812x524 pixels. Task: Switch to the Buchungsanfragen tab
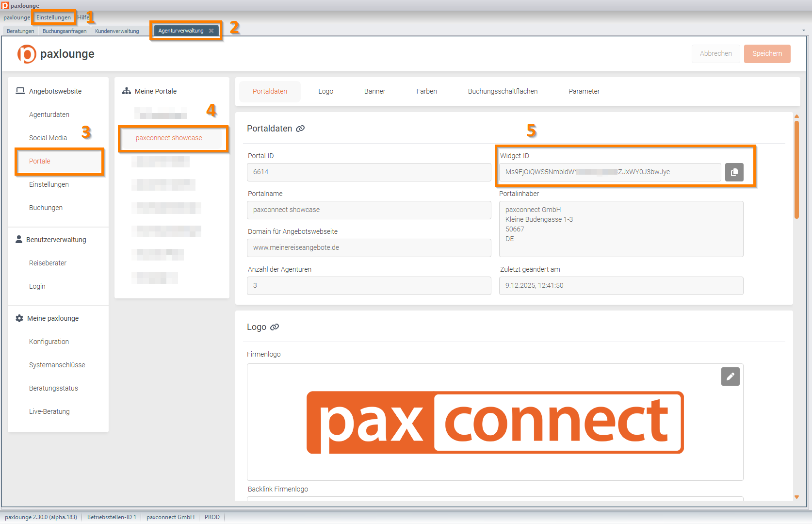click(x=65, y=31)
